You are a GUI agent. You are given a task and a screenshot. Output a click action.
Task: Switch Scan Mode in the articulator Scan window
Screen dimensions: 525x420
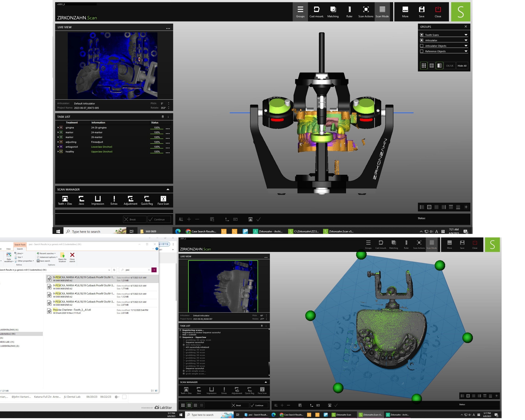pyautogui.click(x=382, y=12)
